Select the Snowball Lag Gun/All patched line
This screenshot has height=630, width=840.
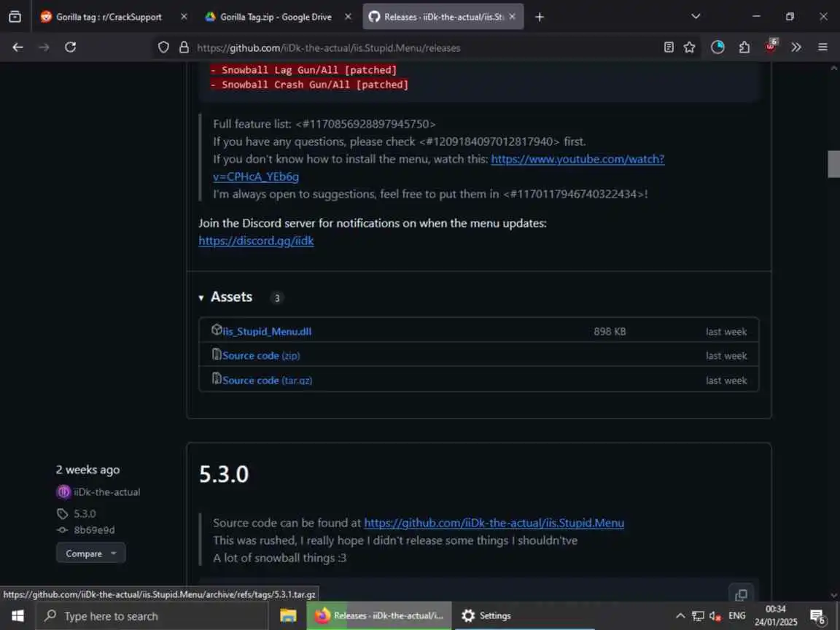[303, 70]
